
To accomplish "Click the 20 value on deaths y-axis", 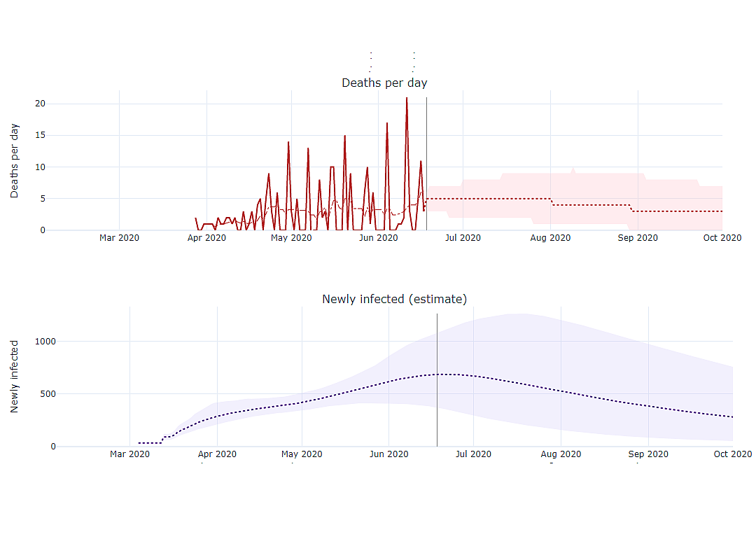I will pyautogui.click(x=40, y=104).
